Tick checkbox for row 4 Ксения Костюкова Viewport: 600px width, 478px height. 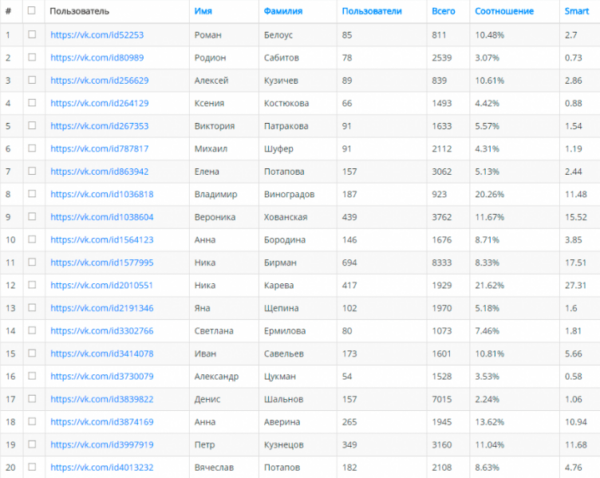32,103
